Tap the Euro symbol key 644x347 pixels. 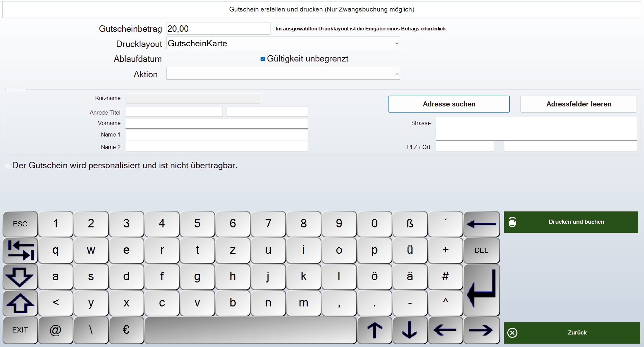pos(126,330)
